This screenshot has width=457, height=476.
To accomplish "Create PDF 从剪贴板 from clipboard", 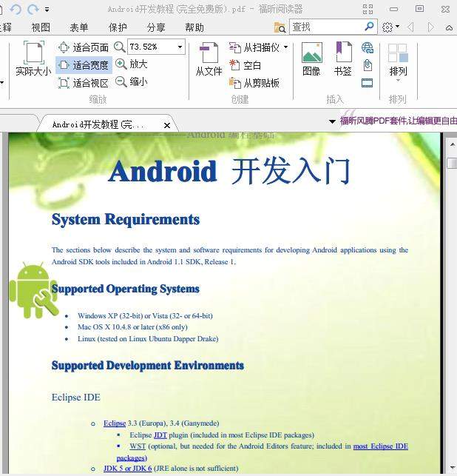I will coord(254,83).
